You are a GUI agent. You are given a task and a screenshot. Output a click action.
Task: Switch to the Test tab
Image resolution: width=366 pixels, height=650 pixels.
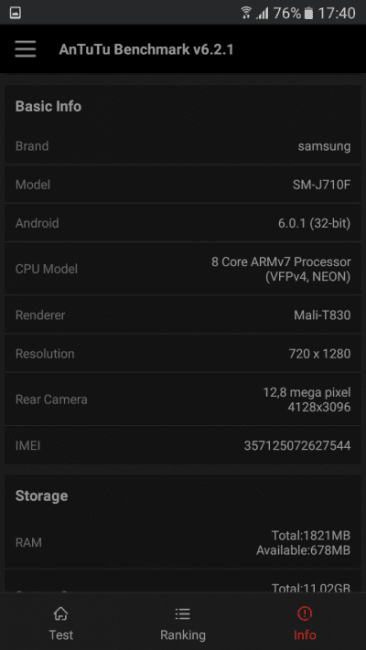61,622
